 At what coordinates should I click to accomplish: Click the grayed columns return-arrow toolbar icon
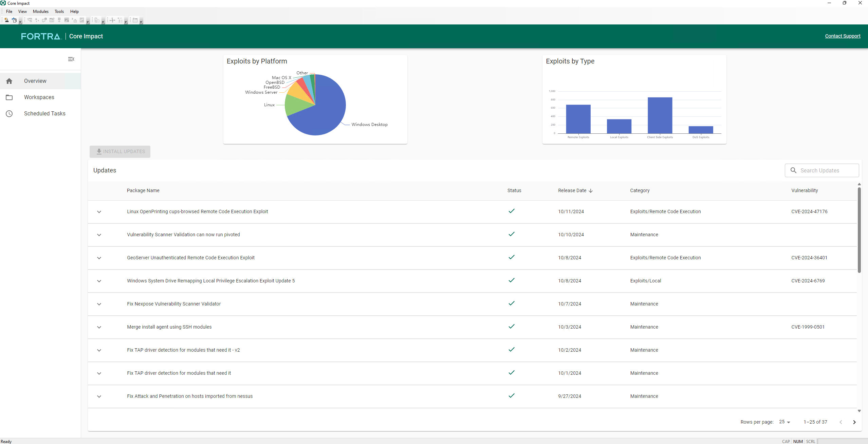52,20
